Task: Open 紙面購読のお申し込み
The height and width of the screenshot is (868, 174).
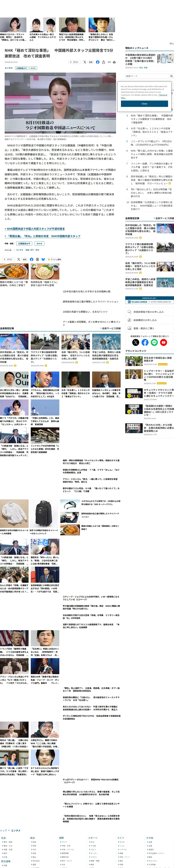Action: pos(150,320)
